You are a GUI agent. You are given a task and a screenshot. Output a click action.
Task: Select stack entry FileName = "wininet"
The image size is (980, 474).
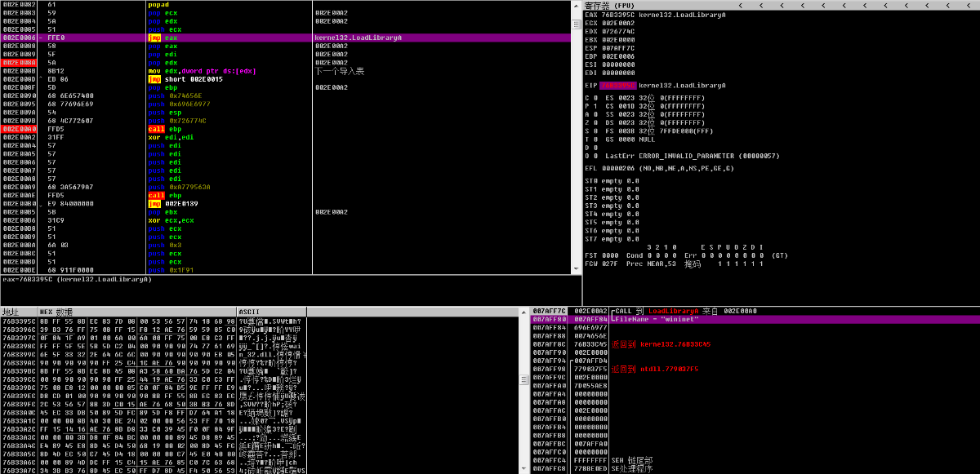pyautogui.click(x=755, y=319)
